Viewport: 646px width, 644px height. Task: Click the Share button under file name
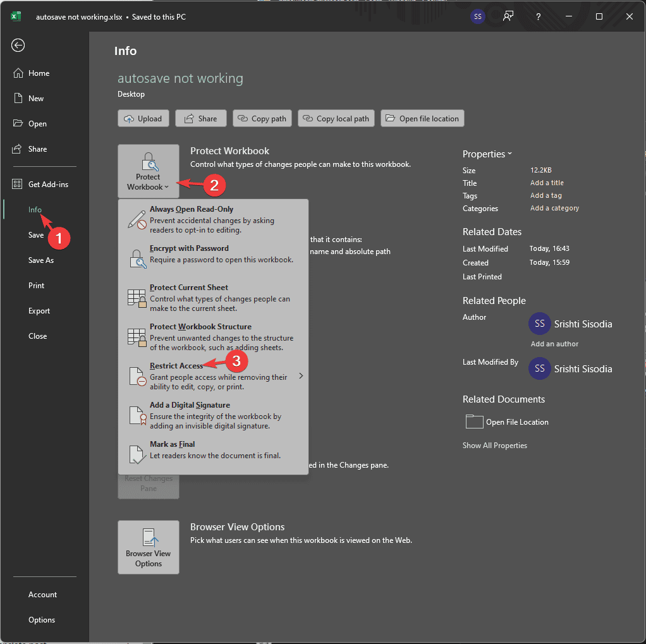point(200,118)
